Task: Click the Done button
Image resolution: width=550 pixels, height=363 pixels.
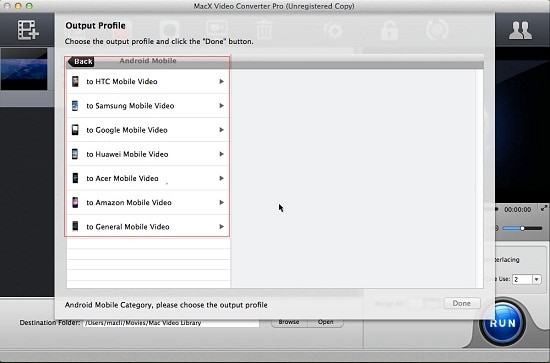Action: [462, 303]
